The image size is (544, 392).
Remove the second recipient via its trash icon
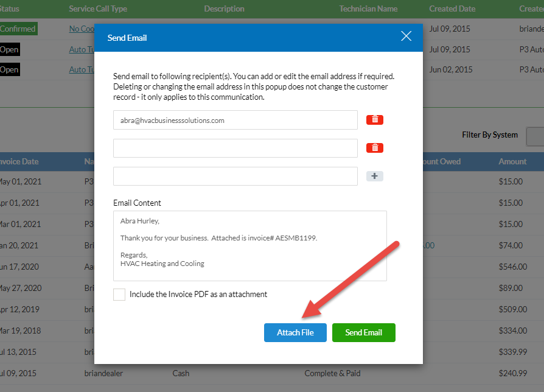coord(375,148)
